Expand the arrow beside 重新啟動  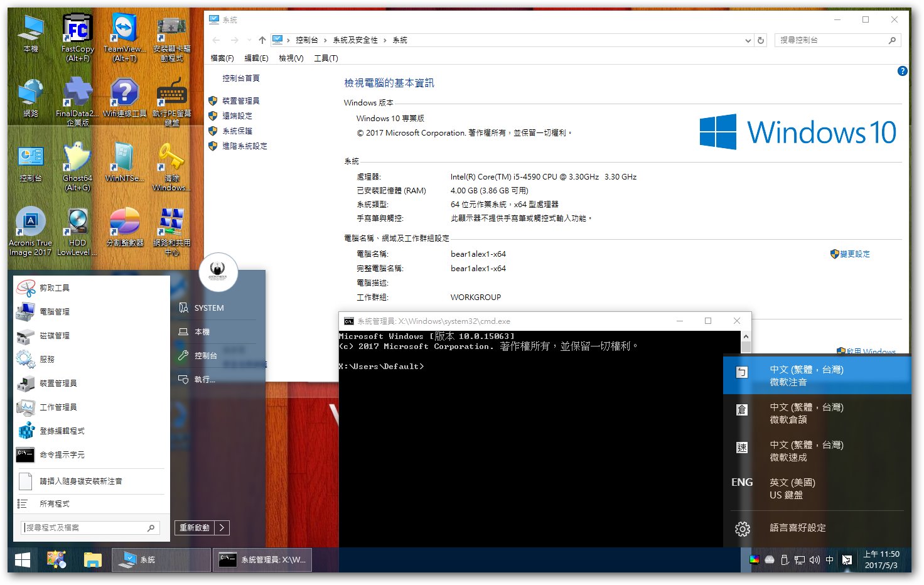pos(222,528)
